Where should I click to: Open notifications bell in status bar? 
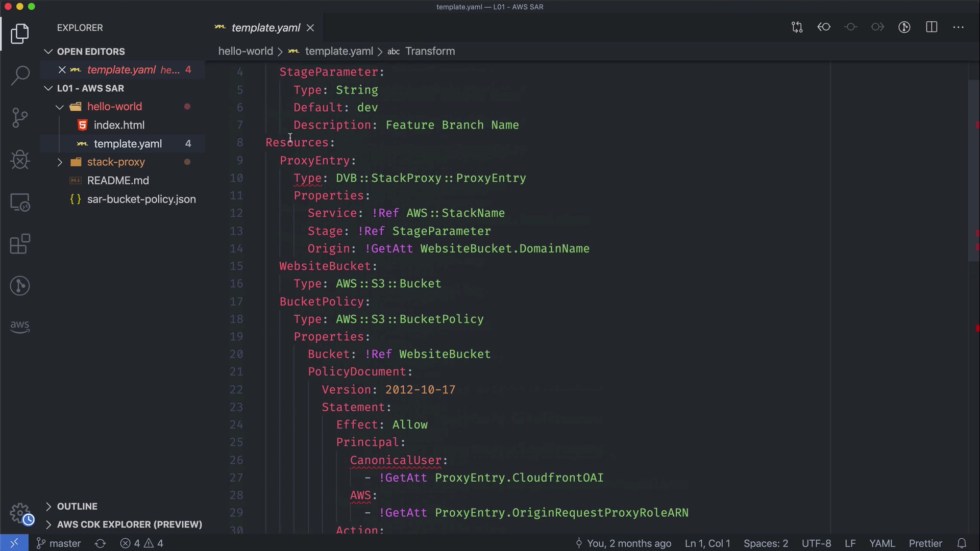[962, 543]
